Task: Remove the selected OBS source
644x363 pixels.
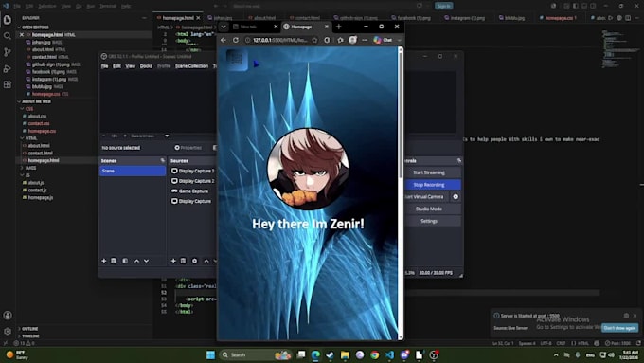Action: [183, 261]
